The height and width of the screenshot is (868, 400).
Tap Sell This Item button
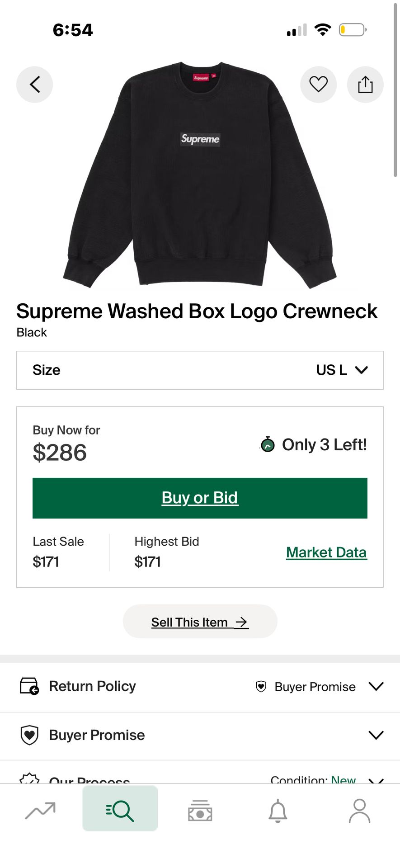point(200,622)
